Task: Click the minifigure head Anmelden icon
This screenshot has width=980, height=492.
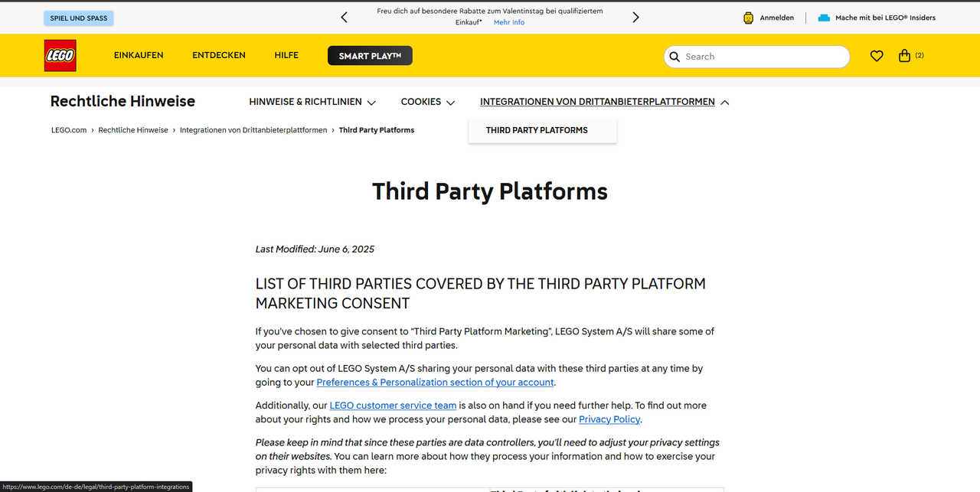Action: (749, 18)
